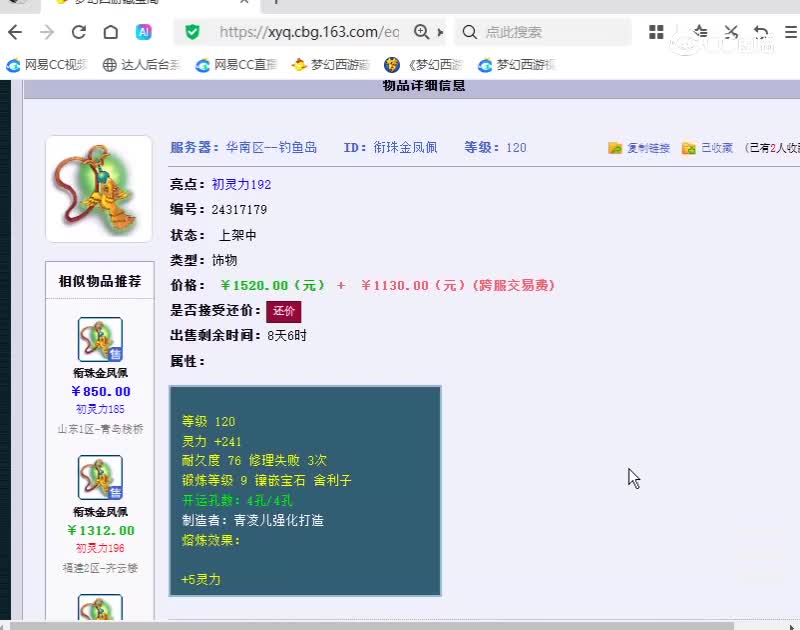Viewport: 800px width, 630px height.
Task: Click the remaining time 8天6时
Action: pos(287,336)
